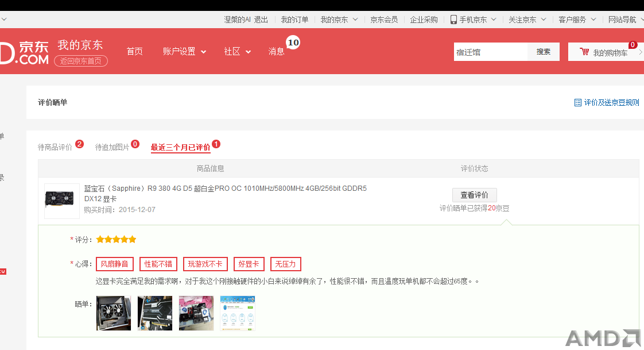Open the first review photo of the GPU
The image size is (644, 350).
tap(113, 313)
